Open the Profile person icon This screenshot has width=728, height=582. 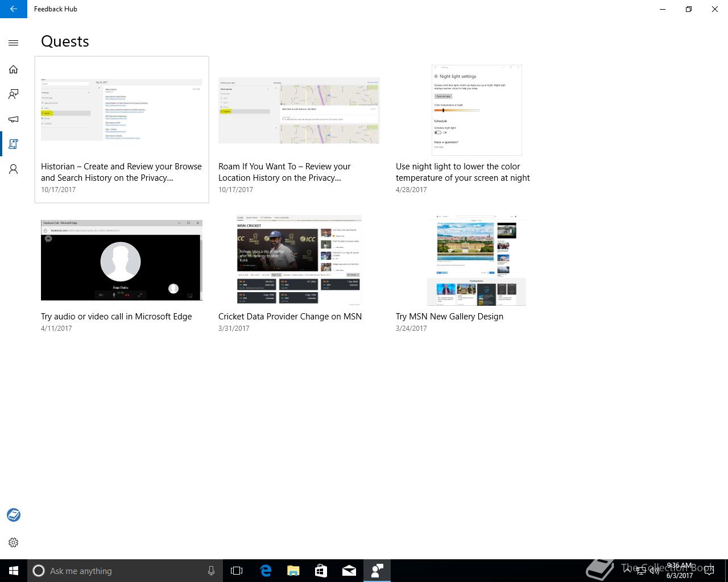click(x=14, y=169)
